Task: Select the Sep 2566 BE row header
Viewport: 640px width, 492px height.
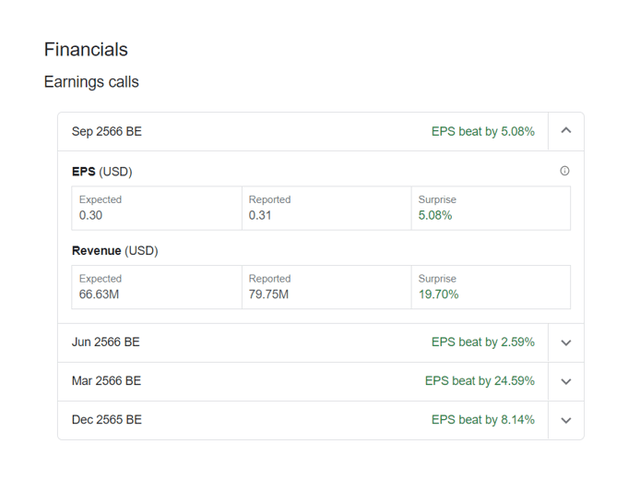Action: coord(303,131)
